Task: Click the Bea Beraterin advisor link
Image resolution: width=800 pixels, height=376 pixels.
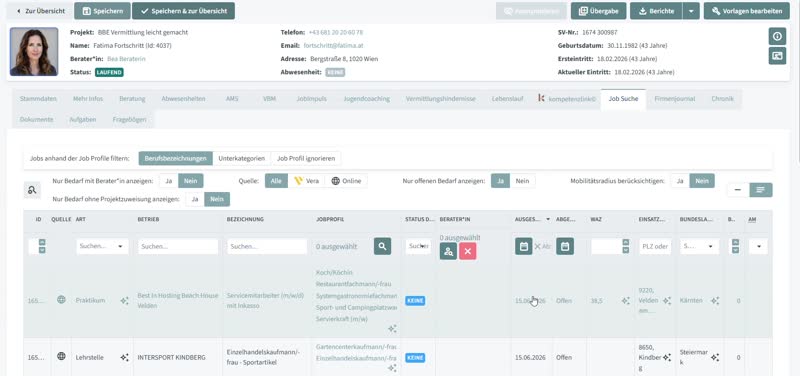Action: 126,59
